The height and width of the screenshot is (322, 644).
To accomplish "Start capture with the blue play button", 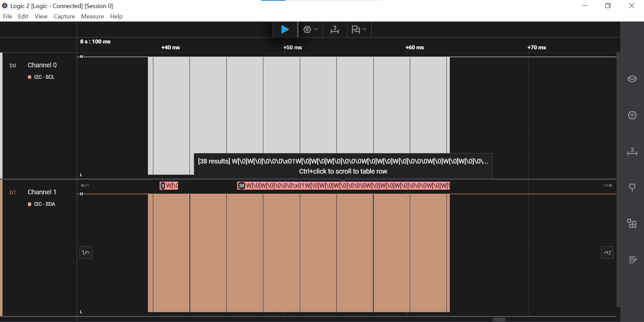I will (x=285, y=29).
